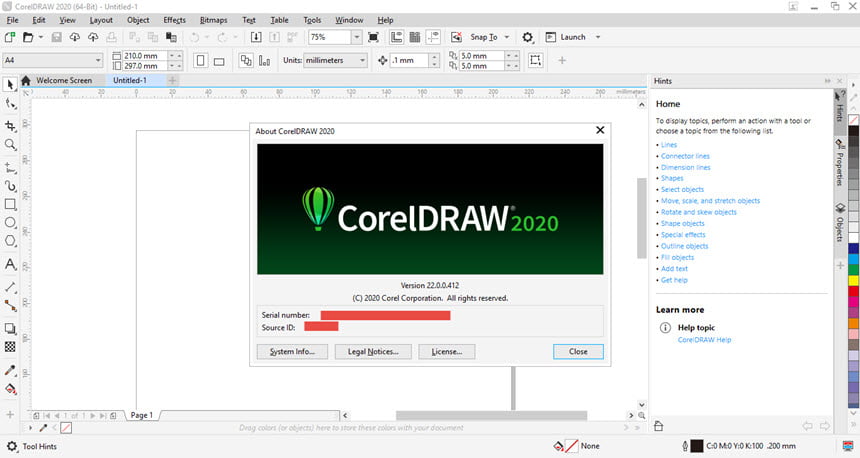Open the zoom level dropdown

pyautogui.click(x=357, y=37)
